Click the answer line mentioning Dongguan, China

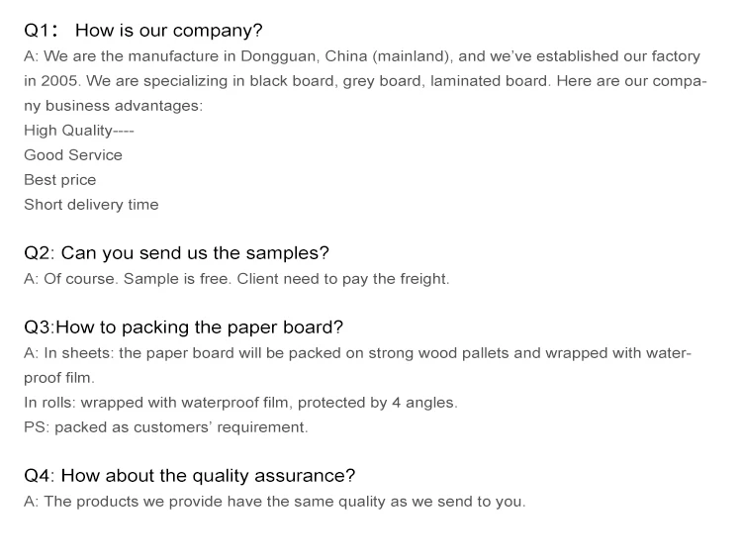click(361, 56)
